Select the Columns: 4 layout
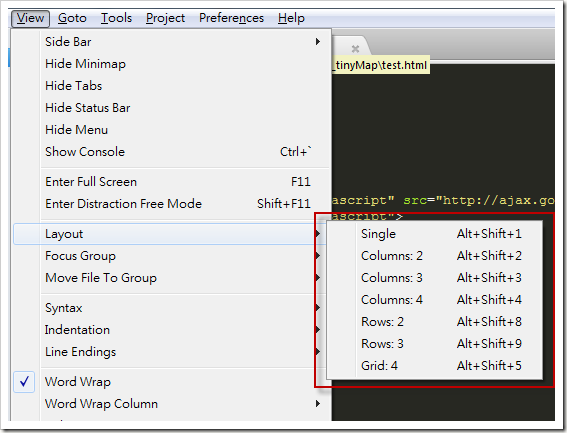The width and height of the screenshot is (567, 433). tap(434, 300)
